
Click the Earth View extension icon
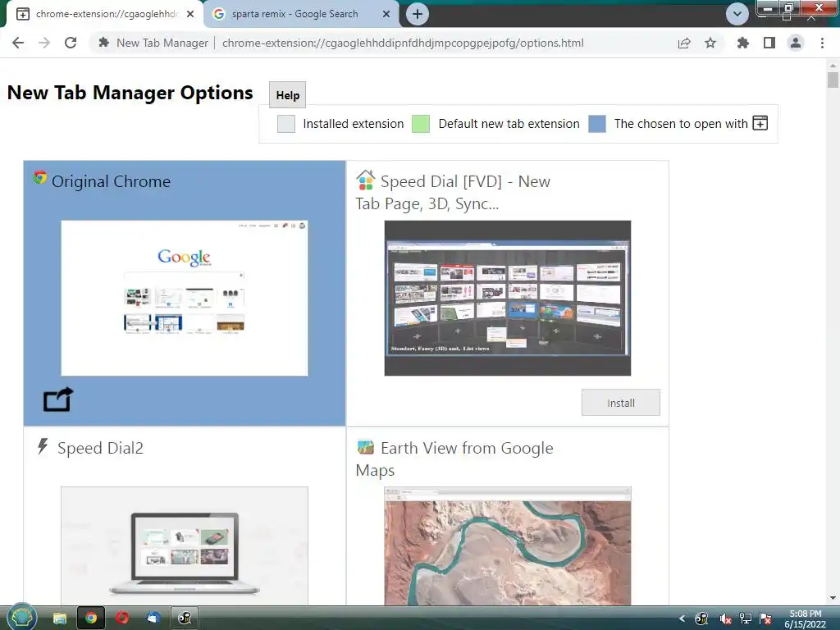(x=365, y=446)
